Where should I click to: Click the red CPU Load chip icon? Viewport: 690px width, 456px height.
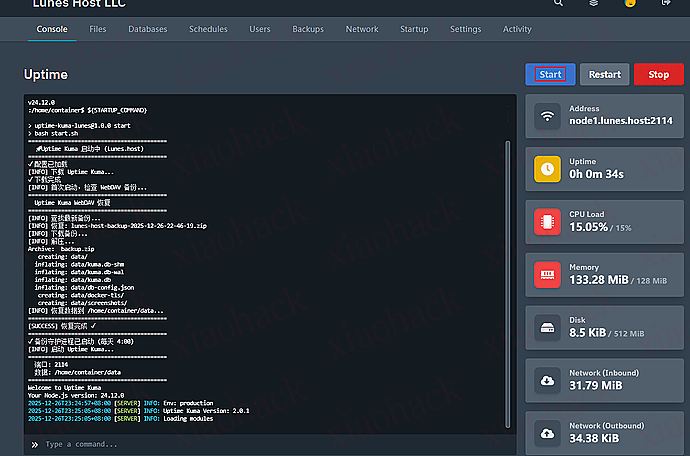pyautogui.click(x=547, y=221)
